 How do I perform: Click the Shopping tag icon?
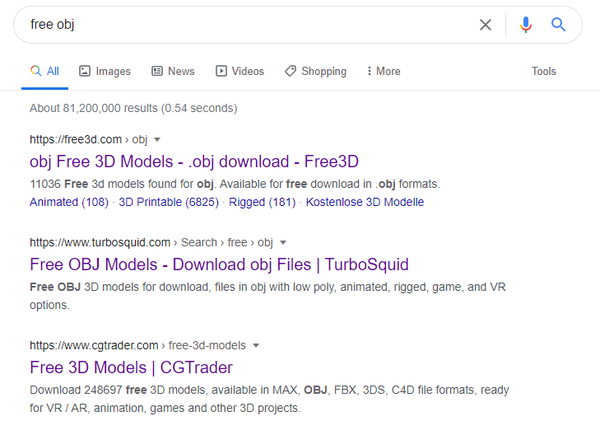tap(290, 72)
